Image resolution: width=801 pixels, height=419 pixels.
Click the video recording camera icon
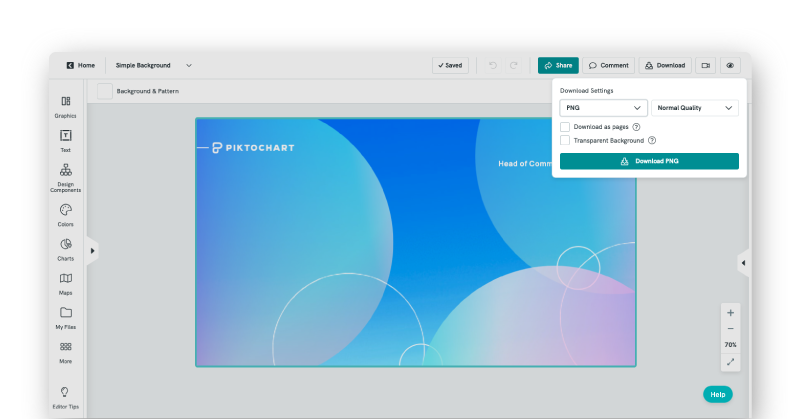pos(705,65)
